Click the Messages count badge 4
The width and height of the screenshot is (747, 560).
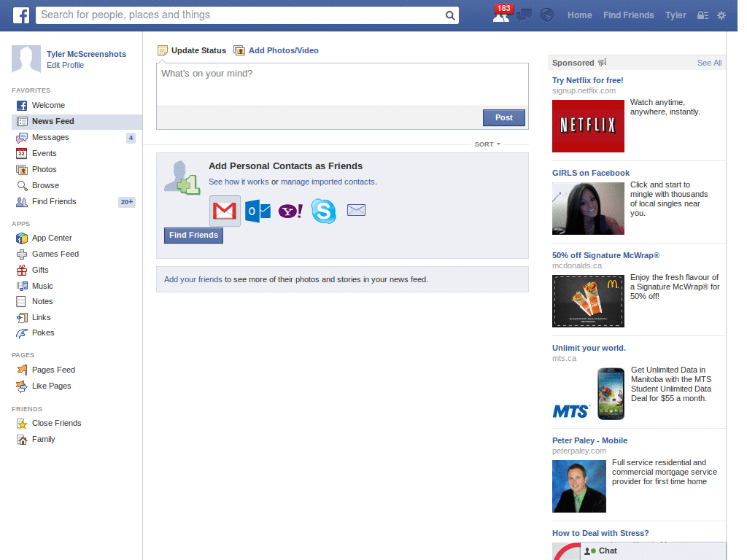131,138
